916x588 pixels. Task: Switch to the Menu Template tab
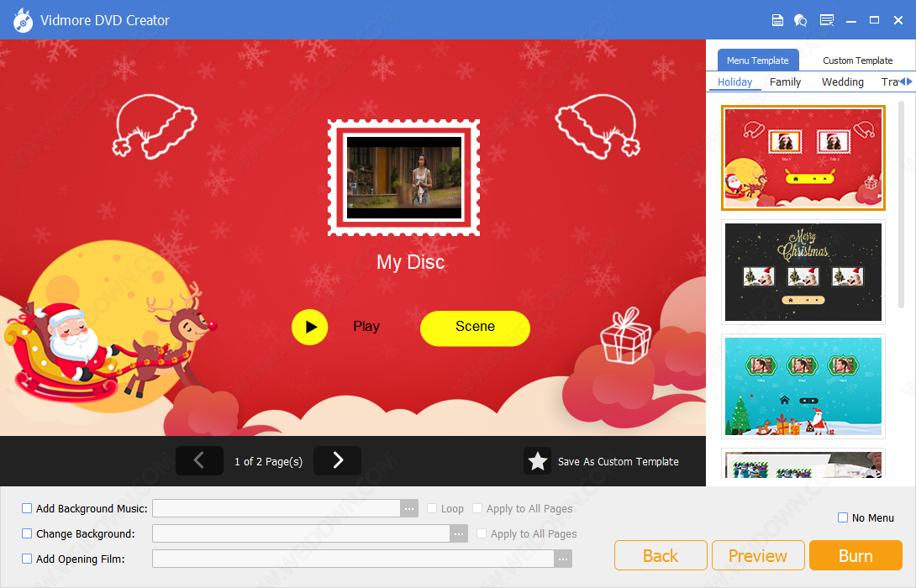758,60
